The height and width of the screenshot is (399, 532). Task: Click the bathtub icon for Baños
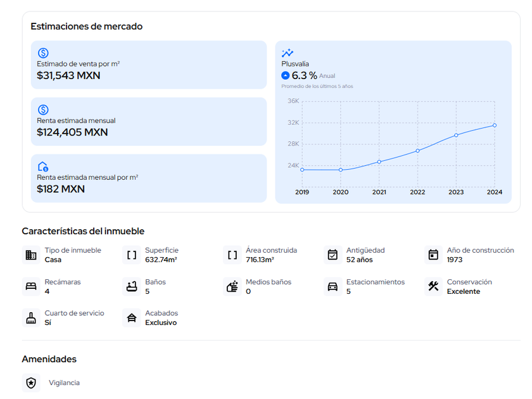132,286
